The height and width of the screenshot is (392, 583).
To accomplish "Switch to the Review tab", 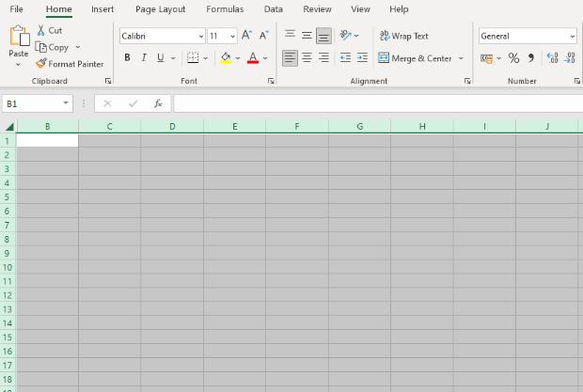I will [317, 9].
